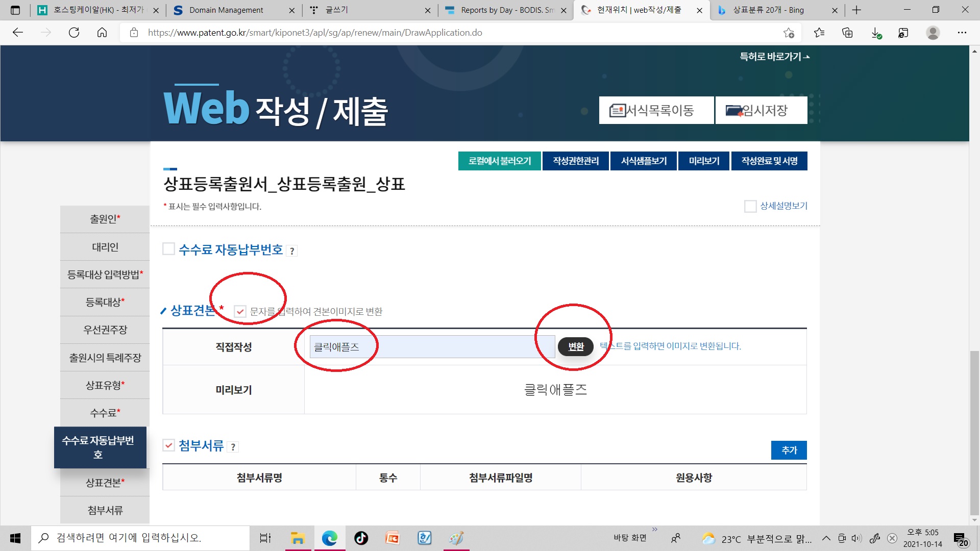Open TikTok from the taskbar

tap(361, 538)
